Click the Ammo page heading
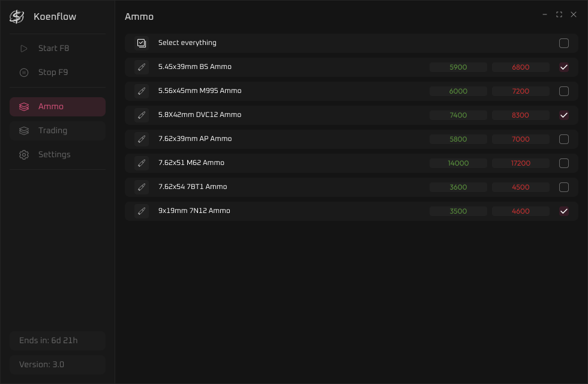 (139, 17)
